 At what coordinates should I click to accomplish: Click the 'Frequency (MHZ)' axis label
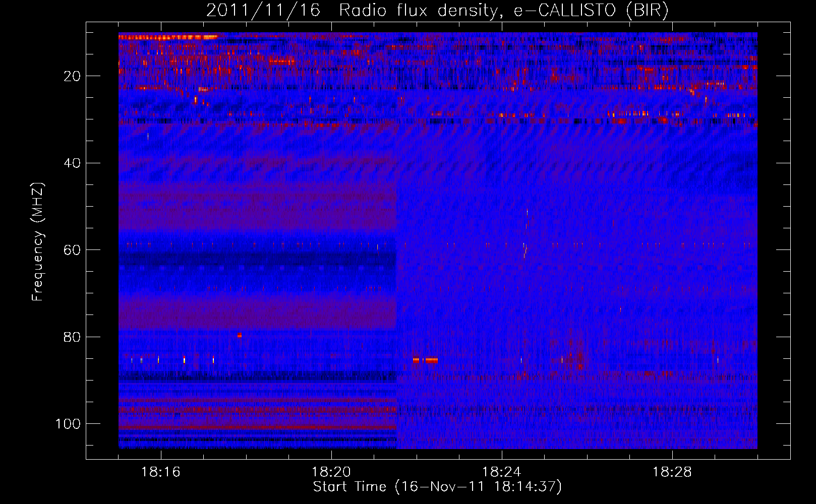tap(38, 242)
